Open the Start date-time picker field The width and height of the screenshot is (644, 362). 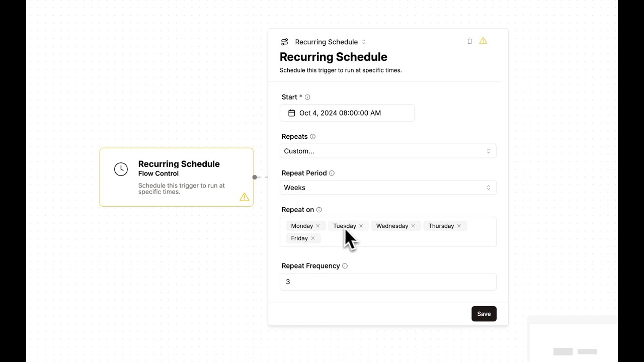click(x=347, y=113)
